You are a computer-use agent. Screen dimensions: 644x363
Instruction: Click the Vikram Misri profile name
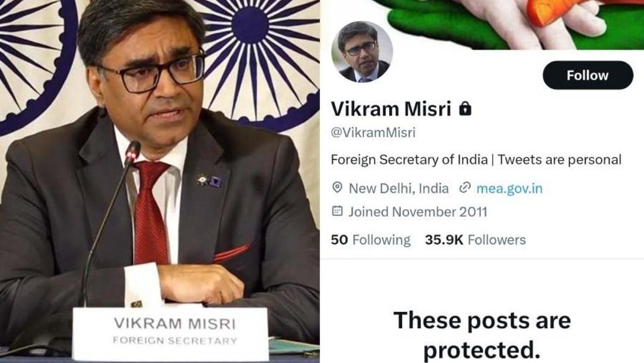(x=391, y=109)
